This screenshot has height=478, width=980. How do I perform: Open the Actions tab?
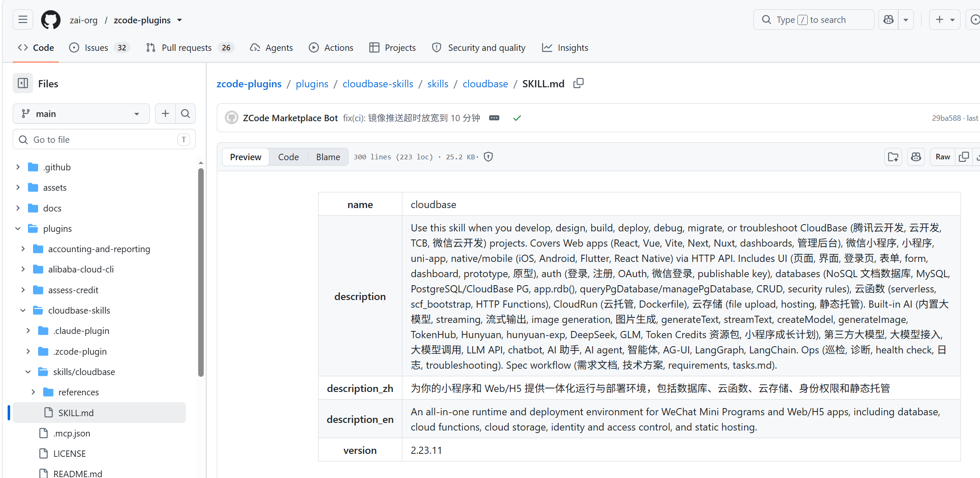331,47
